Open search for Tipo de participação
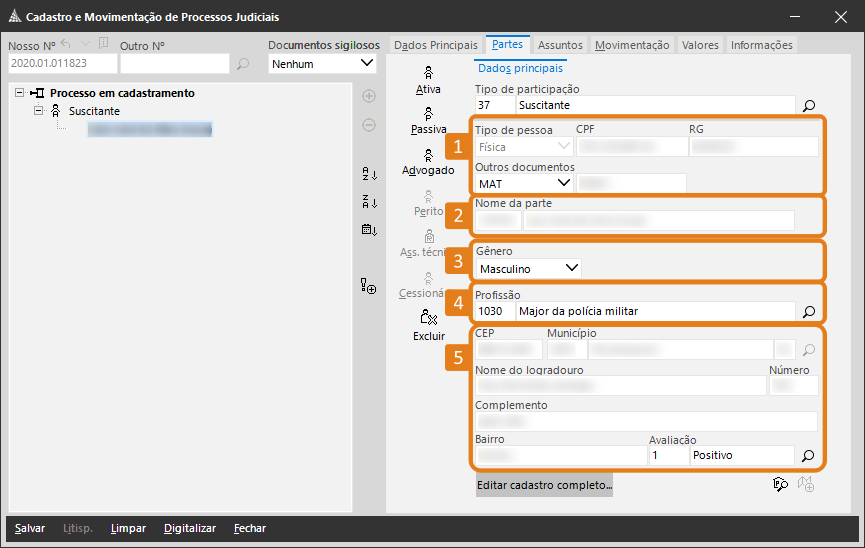The image size is (865, 548). coord(809,104)
